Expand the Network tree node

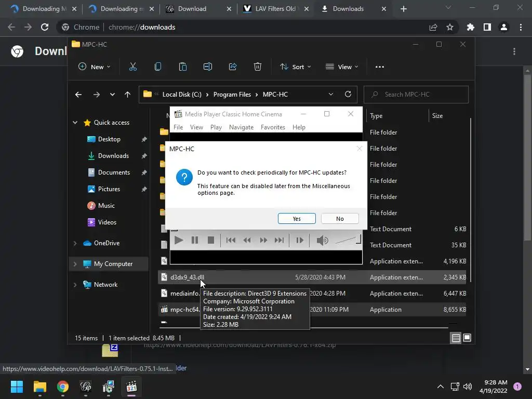tap(75, 285)
